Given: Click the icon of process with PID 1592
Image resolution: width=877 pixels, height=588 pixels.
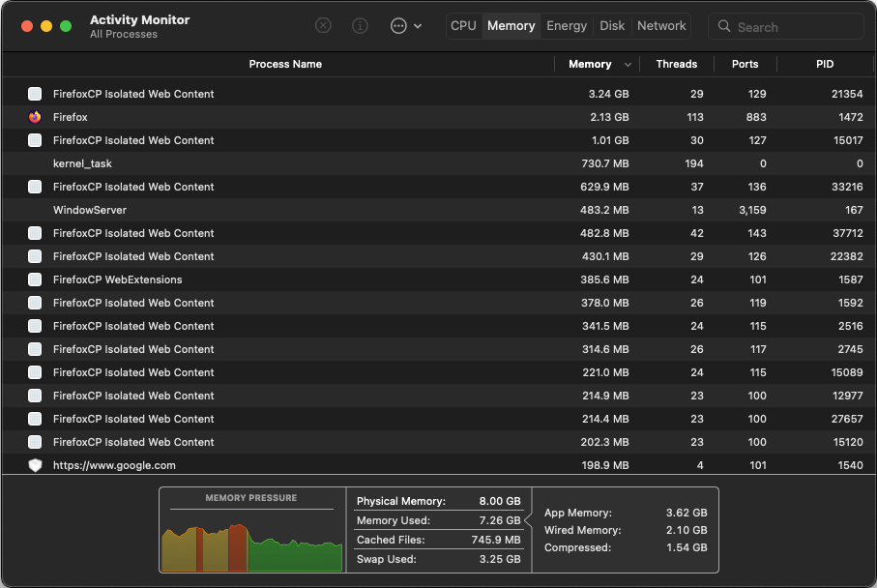Looking at the screenshot, I should (35, 303).
